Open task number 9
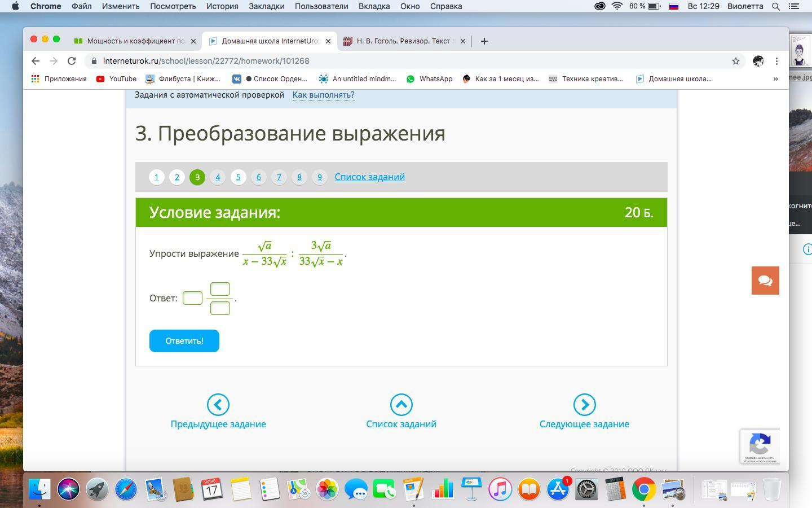Viewport: 812px width, 508px height. [319, 177]
